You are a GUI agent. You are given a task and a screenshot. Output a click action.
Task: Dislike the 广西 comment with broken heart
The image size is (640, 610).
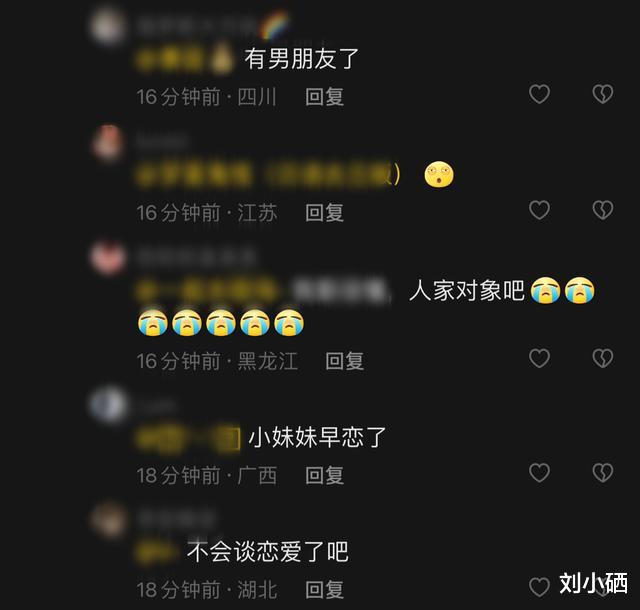pos(602,473)
